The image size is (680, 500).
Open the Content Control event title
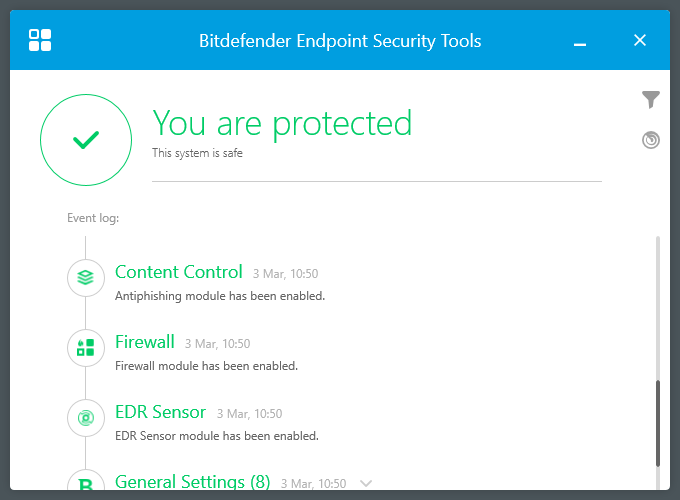(179, 272)
